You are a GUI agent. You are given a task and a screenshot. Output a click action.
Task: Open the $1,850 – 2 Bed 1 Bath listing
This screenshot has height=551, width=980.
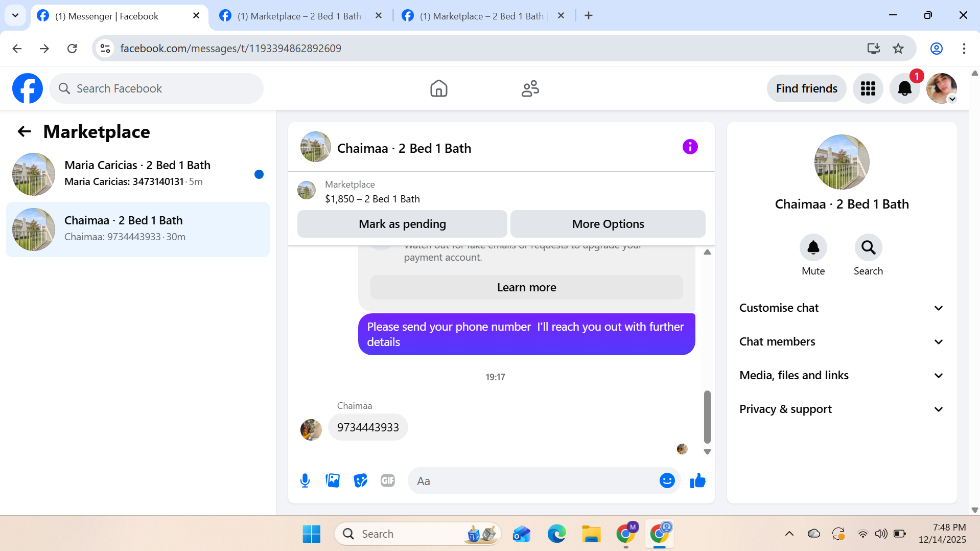372,199
